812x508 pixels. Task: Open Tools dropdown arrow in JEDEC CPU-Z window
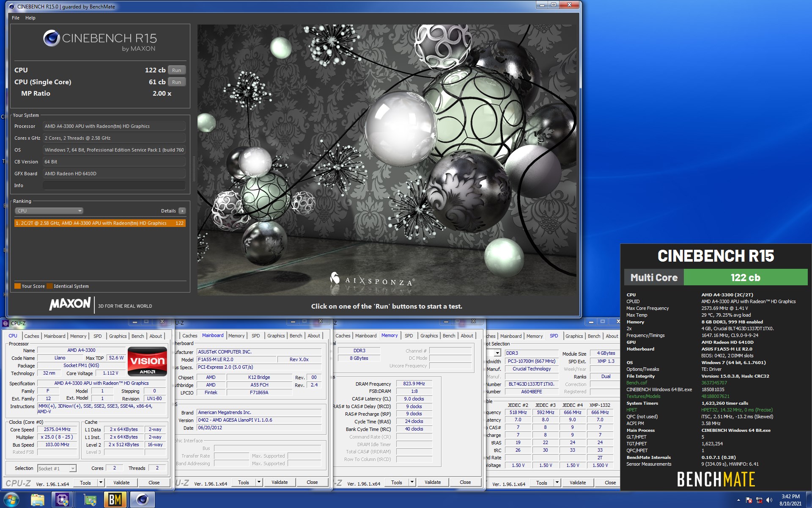pos(557,483)
